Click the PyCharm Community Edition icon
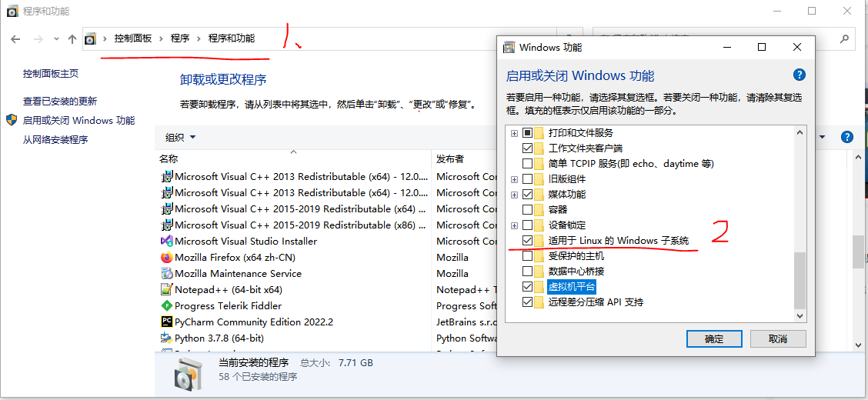Screen dimensions: 868x400 166,322
